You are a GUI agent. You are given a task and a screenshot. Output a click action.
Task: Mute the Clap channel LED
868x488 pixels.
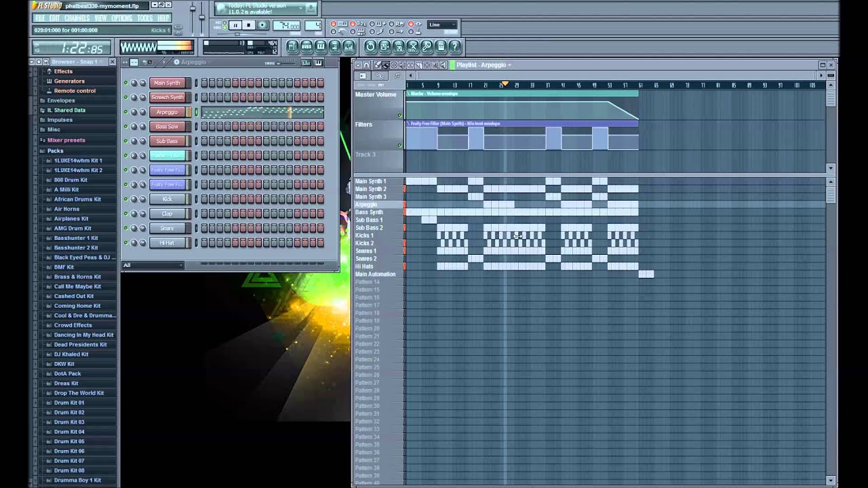(125, 214)
